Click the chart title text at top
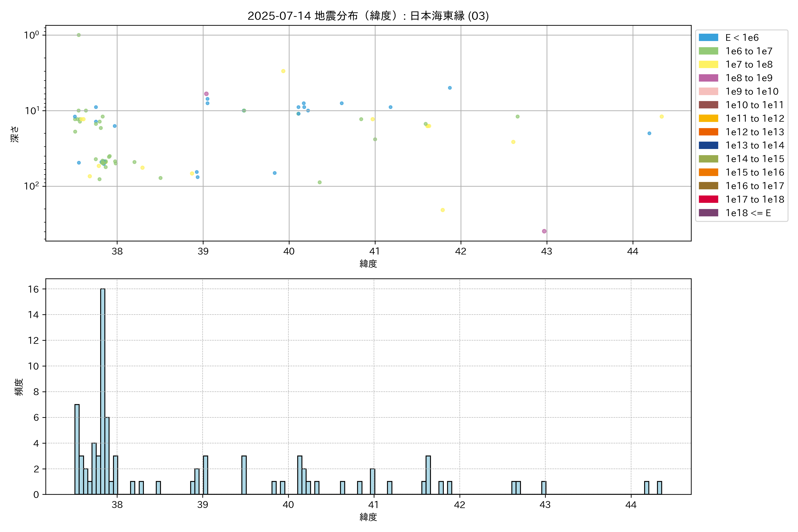This screenshot has width=798, height=532. coord(368,16)
